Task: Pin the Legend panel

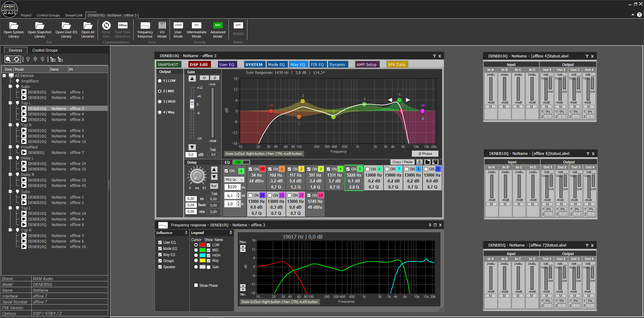Action: pos(231,233)
